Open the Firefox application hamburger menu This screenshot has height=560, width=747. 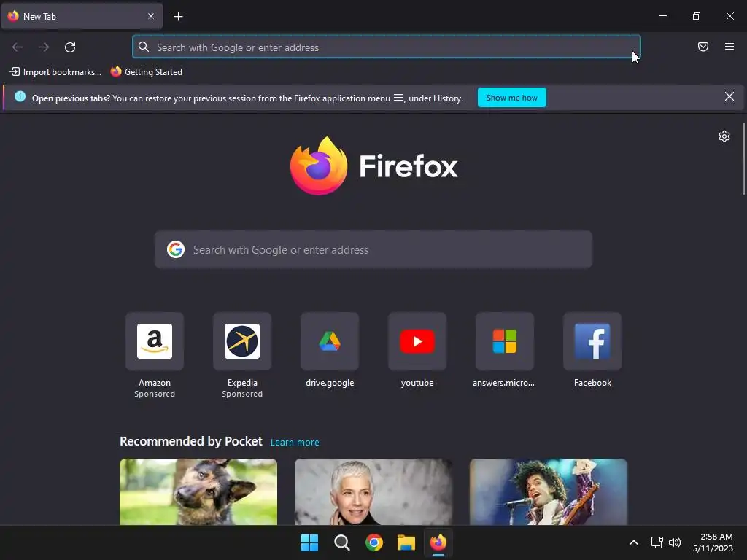(x=729, y=47)
